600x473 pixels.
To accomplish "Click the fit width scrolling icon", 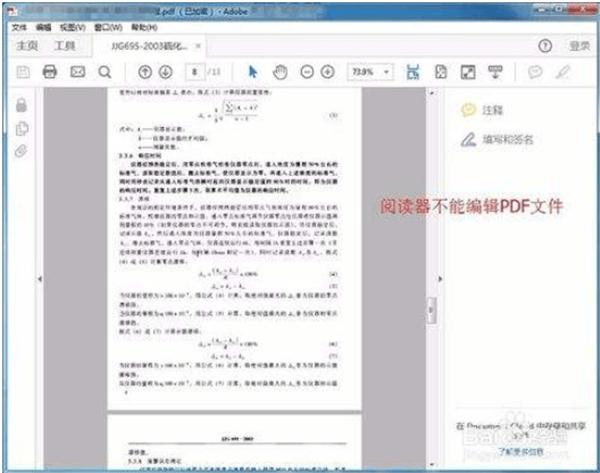I will [x=413, y=72].
